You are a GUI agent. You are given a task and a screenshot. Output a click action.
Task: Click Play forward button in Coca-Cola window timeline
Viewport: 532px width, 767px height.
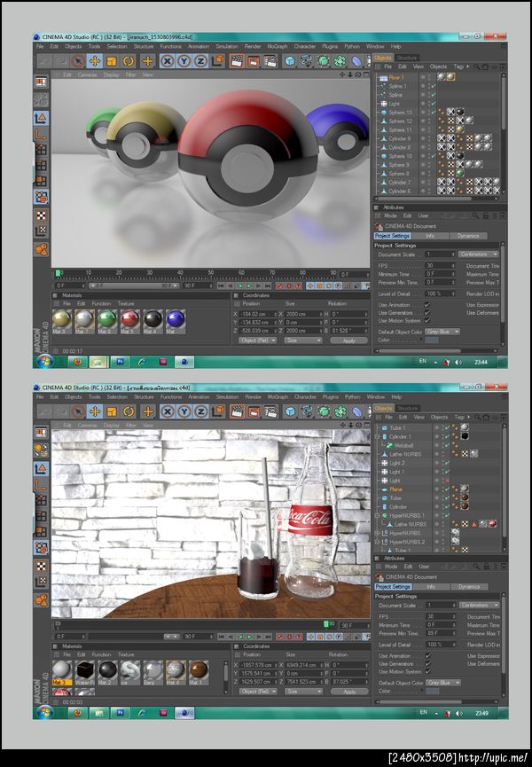(249, 637)
